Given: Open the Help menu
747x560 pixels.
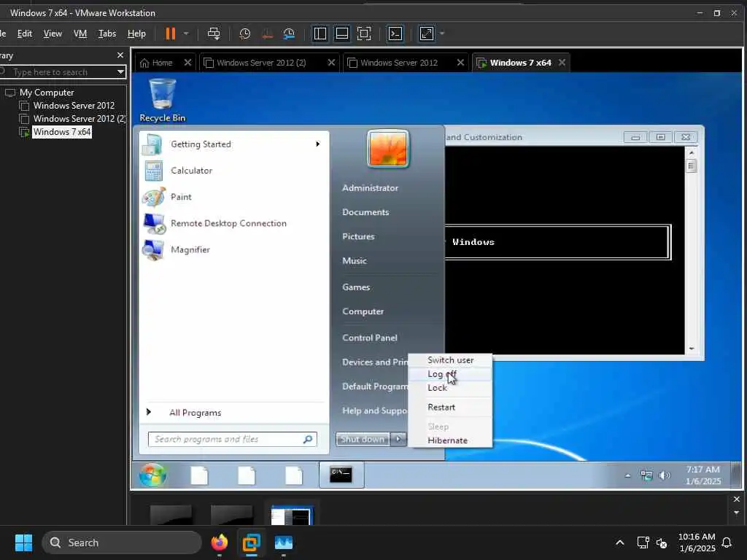Looking at the screenshot, I should pyautogui.click(x=136, y=34).
